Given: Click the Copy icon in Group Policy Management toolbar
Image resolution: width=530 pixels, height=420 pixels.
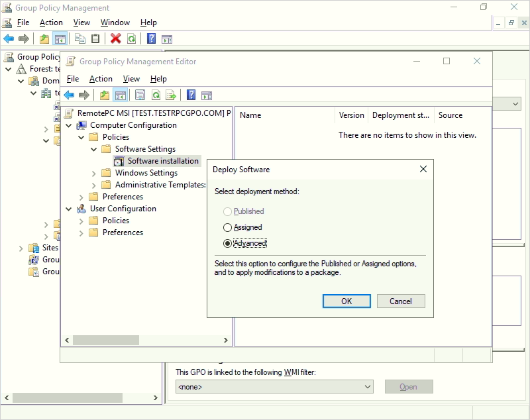Looking at the screenshot, I should 80,38.
